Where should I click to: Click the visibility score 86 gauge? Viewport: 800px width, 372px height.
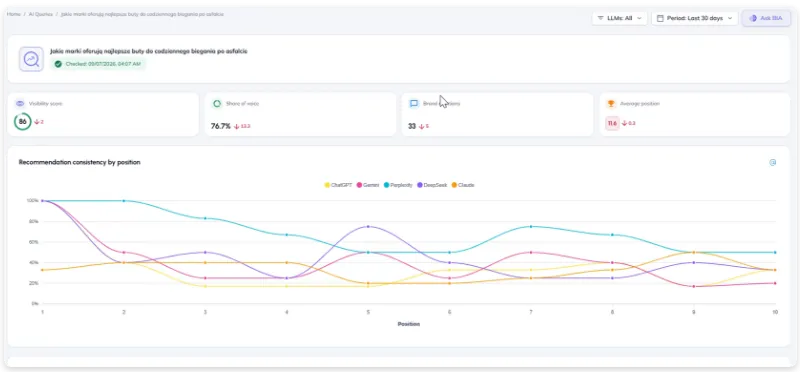click(22, 122)
